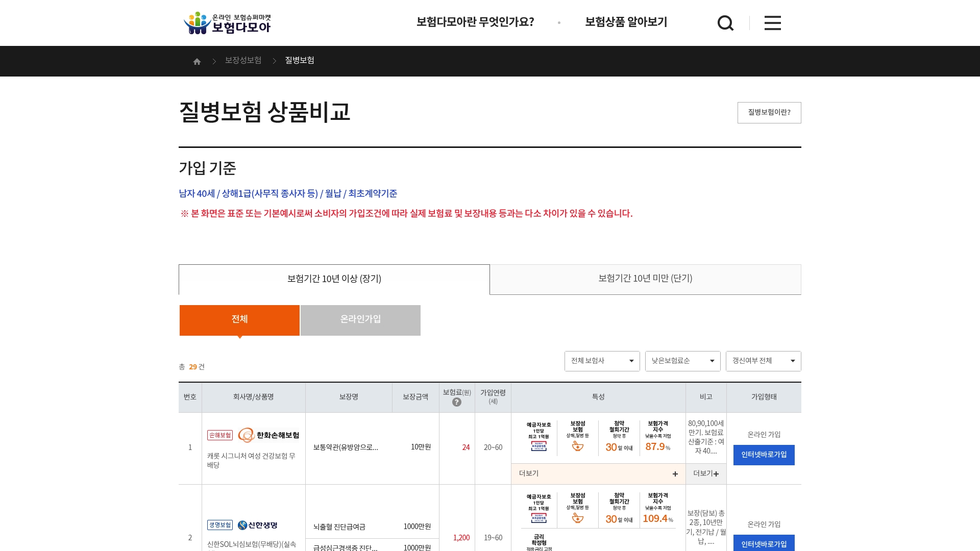
Task: Click 보장성보험 breadcrumb link
Action: tap(243, 61)
